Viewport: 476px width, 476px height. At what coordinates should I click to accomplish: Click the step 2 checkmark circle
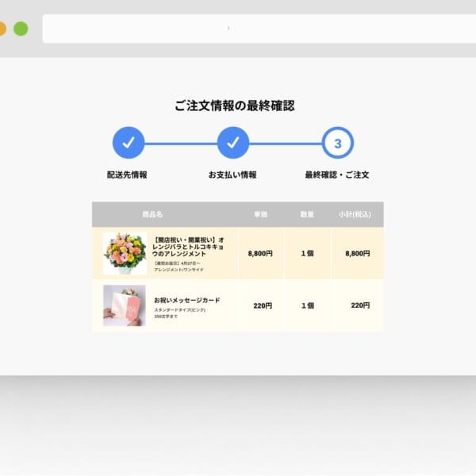pyautogui.click(x=233, y=143)
